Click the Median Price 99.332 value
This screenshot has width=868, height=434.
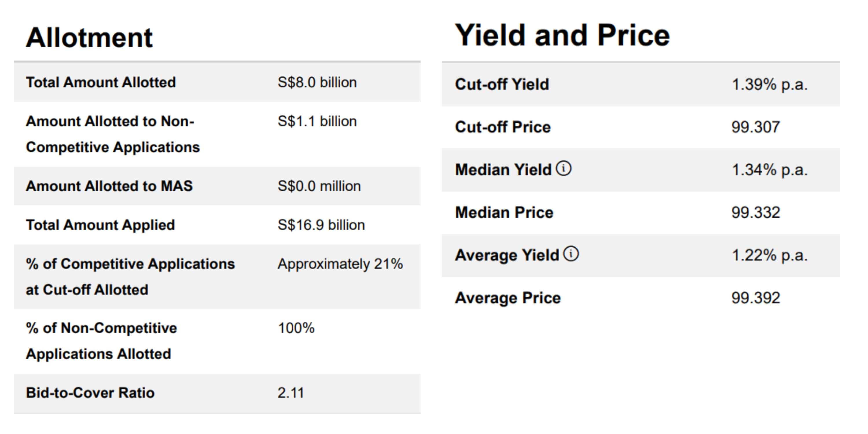(755, 212)
